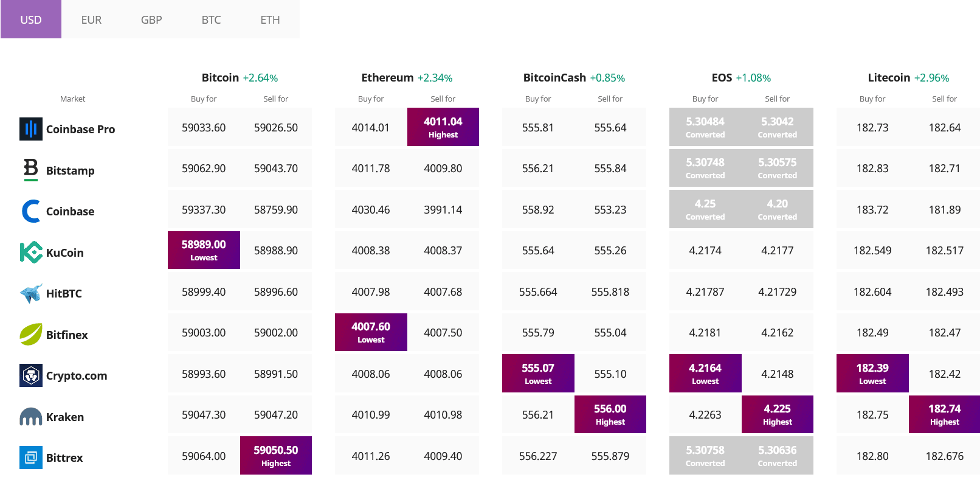Click Kraken's highest Litecoin sell 182.74

pos(945,414)
